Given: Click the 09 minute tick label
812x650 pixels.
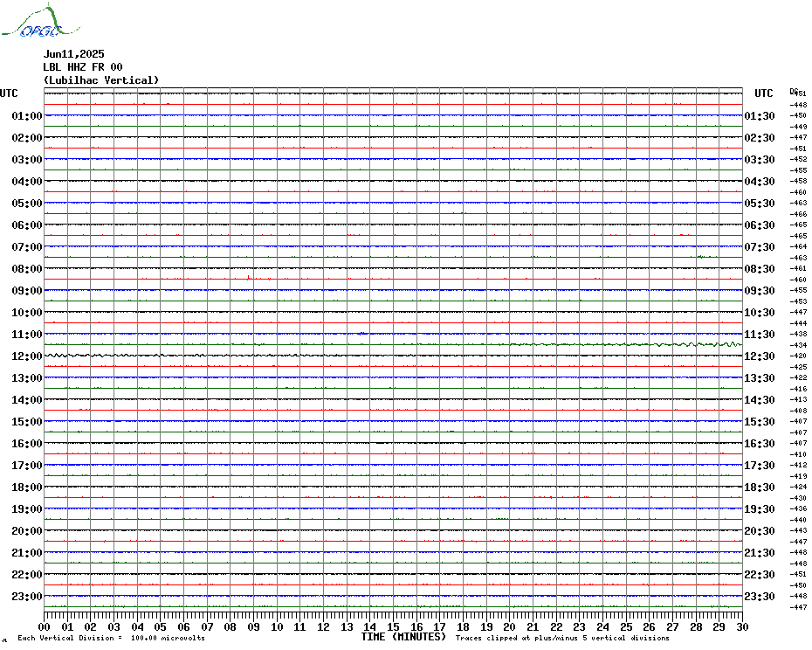Looking at the screenshot, I should pos(254,626).
